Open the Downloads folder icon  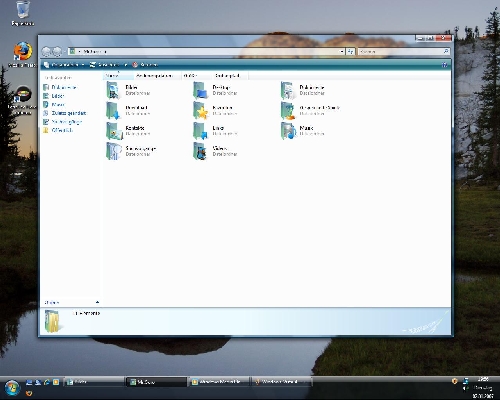(113, 111)
